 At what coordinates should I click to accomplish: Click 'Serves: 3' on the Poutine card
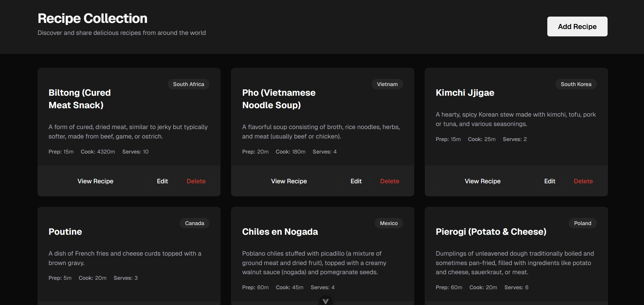(x=125, y=278)
